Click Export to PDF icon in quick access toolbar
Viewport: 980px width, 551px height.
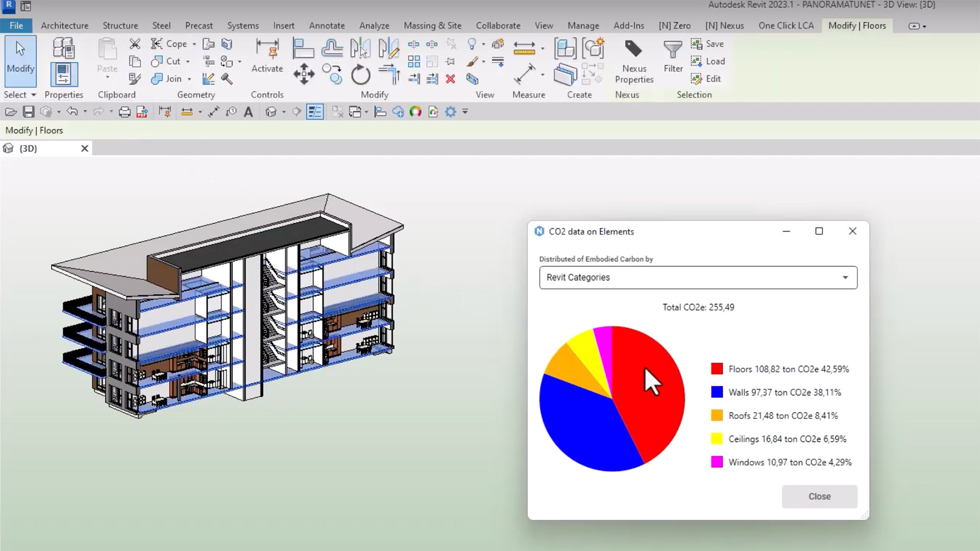pos(142,112)
